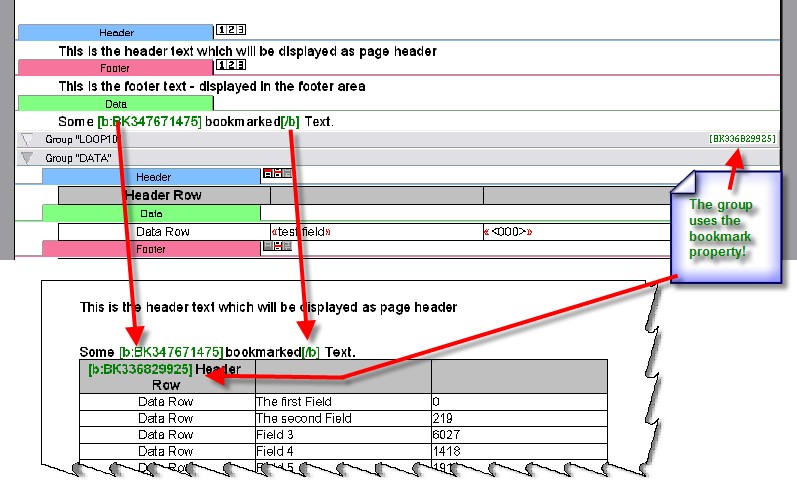
Task: Expand the Group "LOOP10" triangle
Action: pyautogui.click(x=27, y=140)
